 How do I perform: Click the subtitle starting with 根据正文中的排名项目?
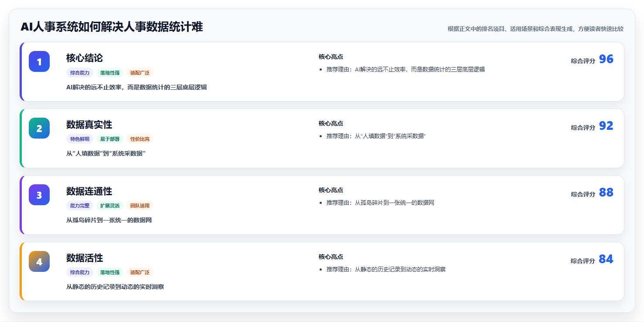pos(535,29)
